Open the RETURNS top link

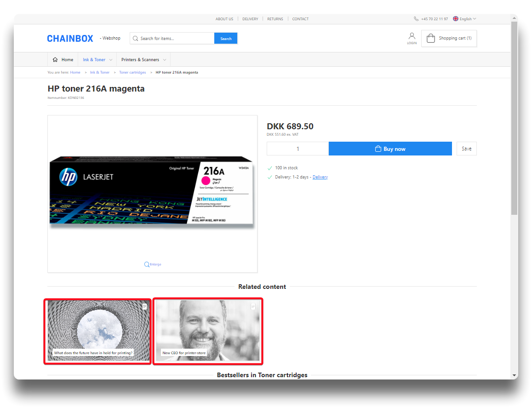(275, 19)
